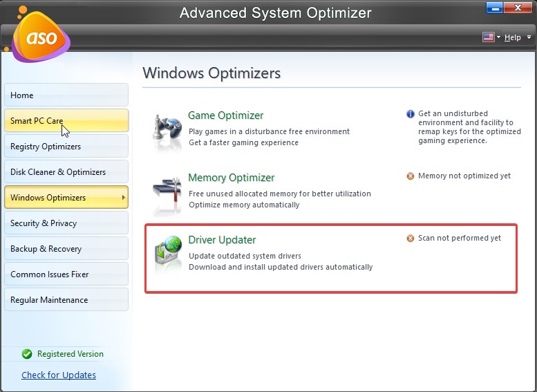
Task: Open Backup & Recovery section
Action: click(66, 248)
